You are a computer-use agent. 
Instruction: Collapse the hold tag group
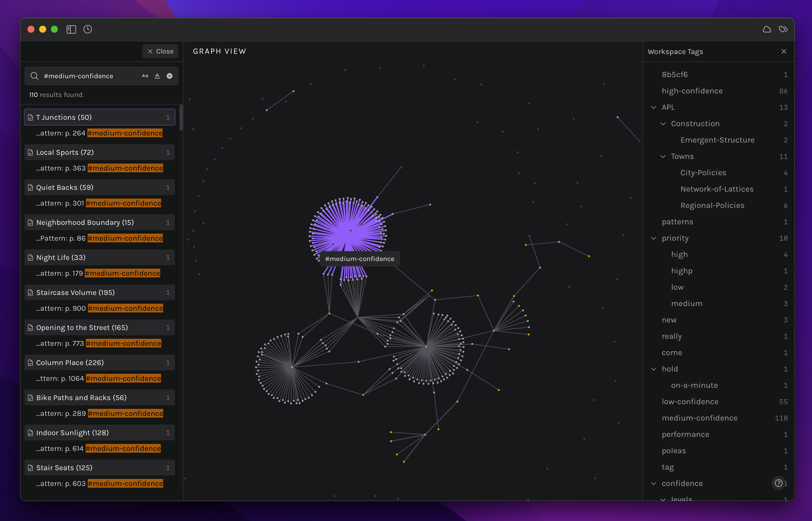(x=654, y=369)
